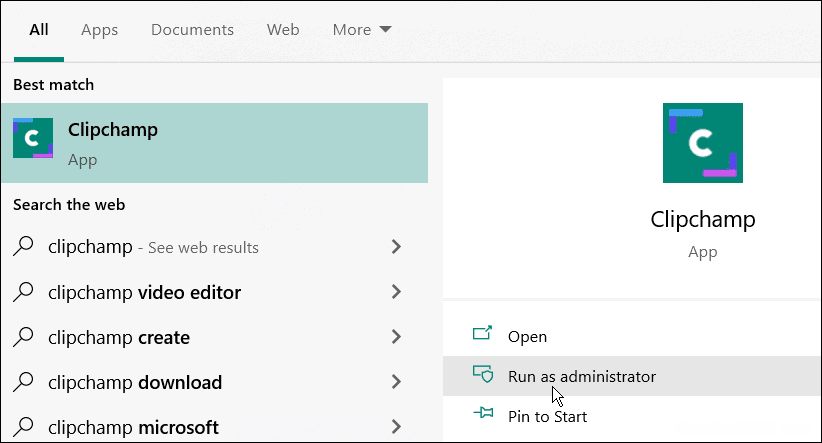Click the Clipchamp icon in Best match

(x=33, y=138)
